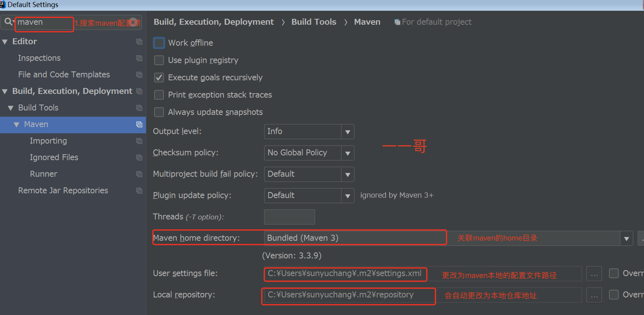This screenshot has width=644, height=315.
Task: Uncheck Execute goals recursively
Action: [159, 78]
